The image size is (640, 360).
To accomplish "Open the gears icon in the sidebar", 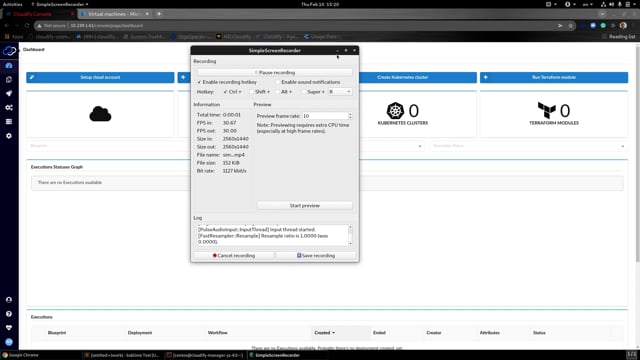I will point(9,107).
